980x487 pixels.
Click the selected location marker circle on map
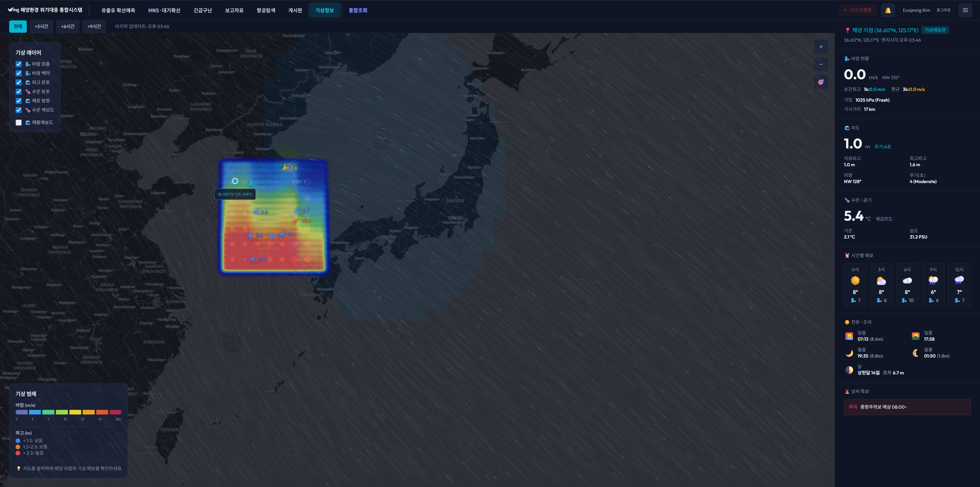(x=235, y=181)
